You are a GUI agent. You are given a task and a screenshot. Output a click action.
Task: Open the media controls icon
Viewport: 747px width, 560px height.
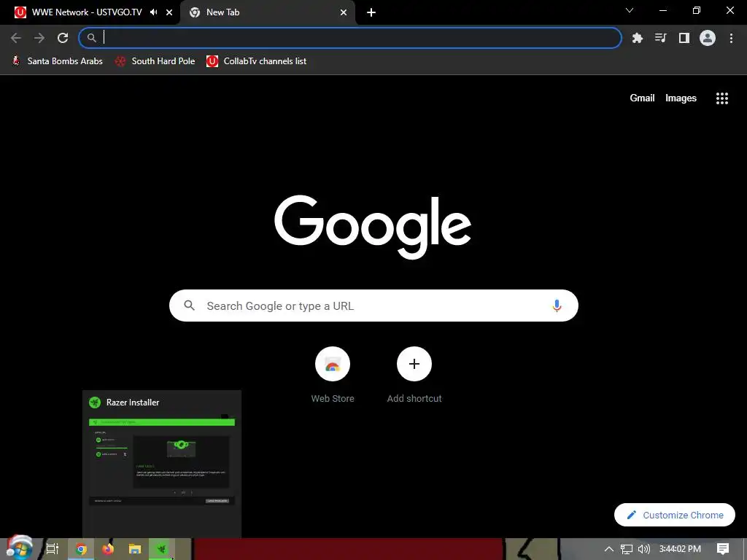tap(660, 38)
